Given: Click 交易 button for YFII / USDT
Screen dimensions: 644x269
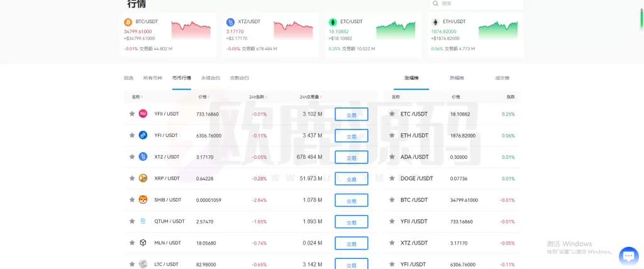Looking at the screenshot, I should (351, 114).
